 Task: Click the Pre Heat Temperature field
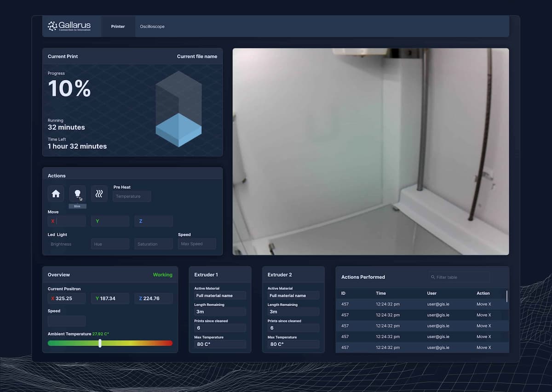point(132,196)
